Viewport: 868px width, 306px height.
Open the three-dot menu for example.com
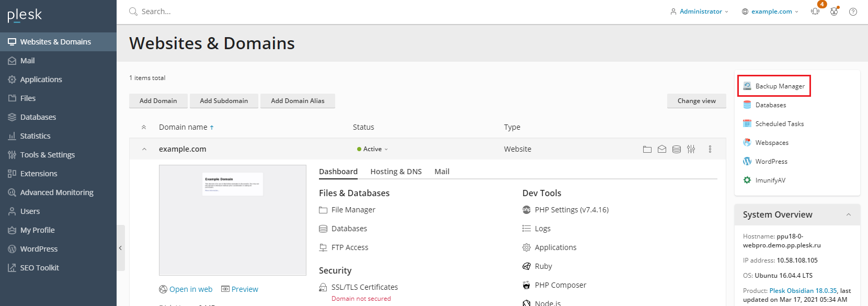(710, 149)
